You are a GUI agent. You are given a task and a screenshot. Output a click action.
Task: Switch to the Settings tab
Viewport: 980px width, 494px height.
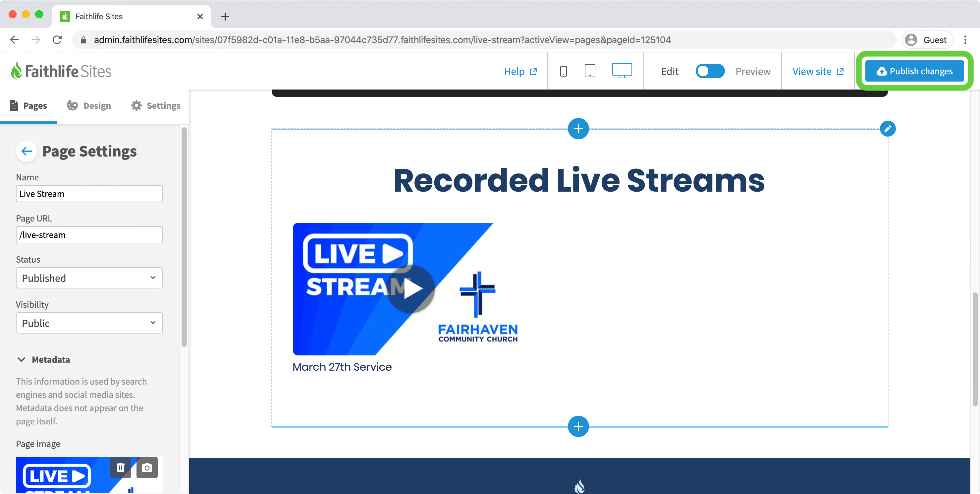point(156,105)
